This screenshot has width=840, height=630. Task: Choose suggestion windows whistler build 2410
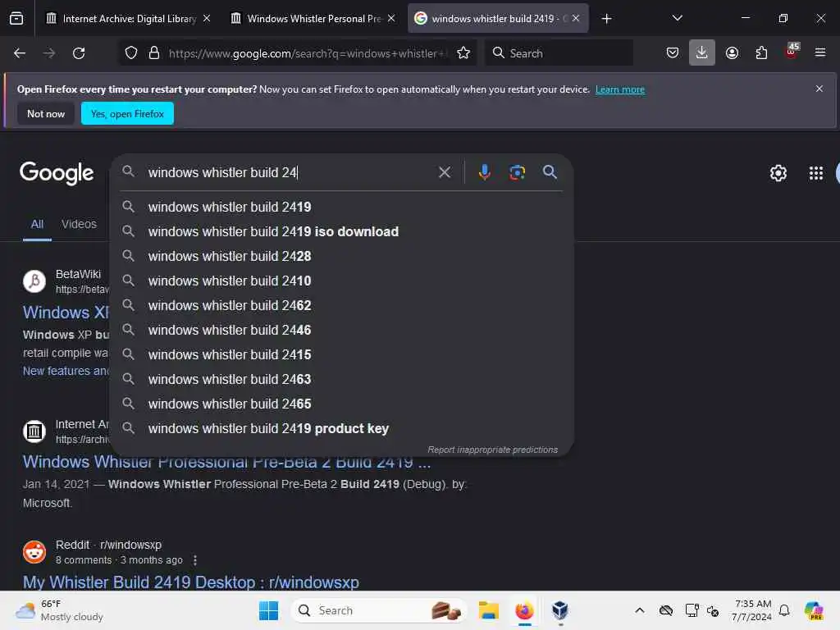click(342, 281)
